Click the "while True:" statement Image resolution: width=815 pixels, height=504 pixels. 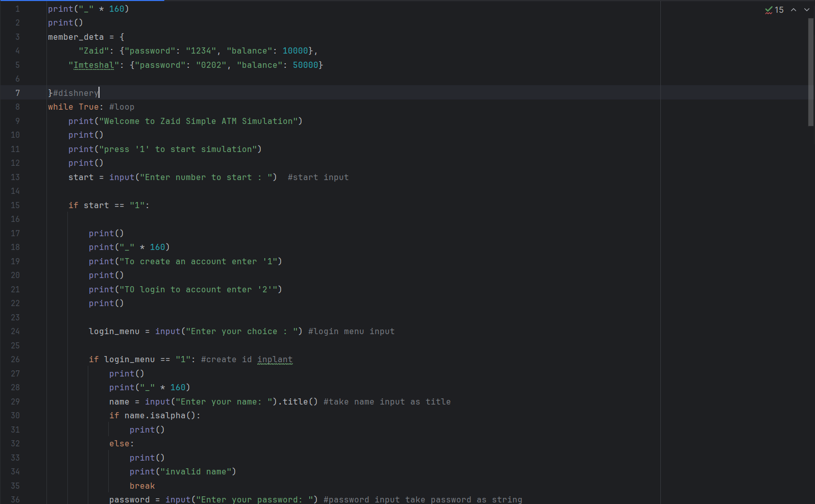click(76, 107)
